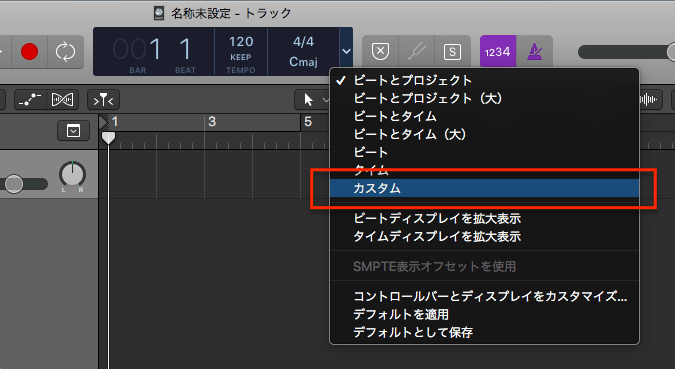Image resolution: width=675 pixels, height=369 pixels.
Task: Toggle the automation curve button
Action: [31, 100]
